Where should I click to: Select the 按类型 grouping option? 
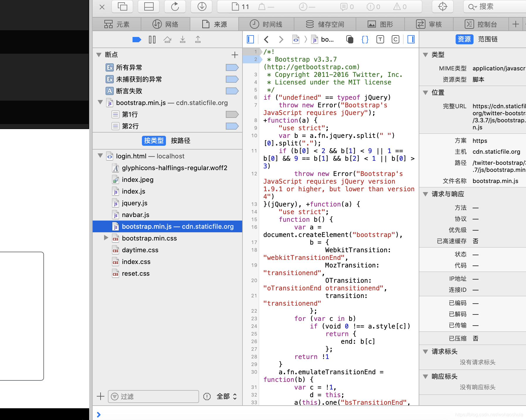pyautogui.click(x=154, y=140)
